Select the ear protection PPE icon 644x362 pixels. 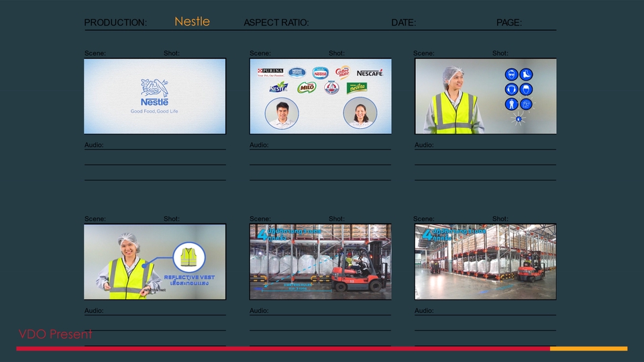coord(511,89)
